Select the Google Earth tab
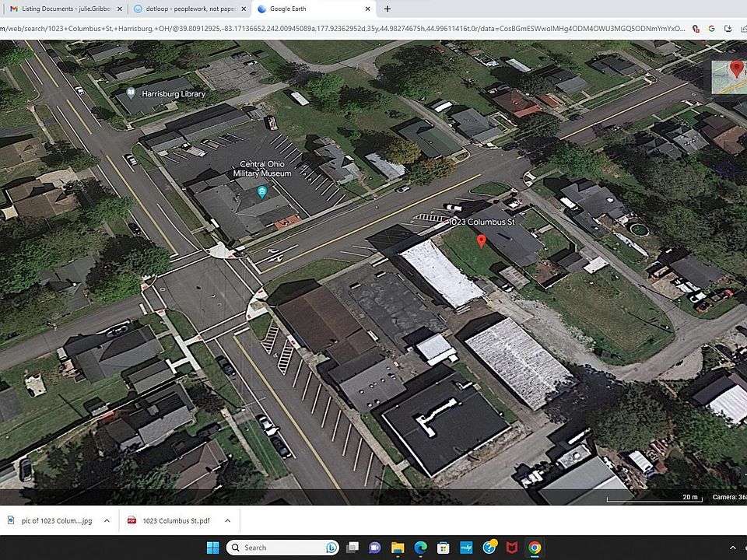This screenshot has height=560, width=747. point(314,9)
